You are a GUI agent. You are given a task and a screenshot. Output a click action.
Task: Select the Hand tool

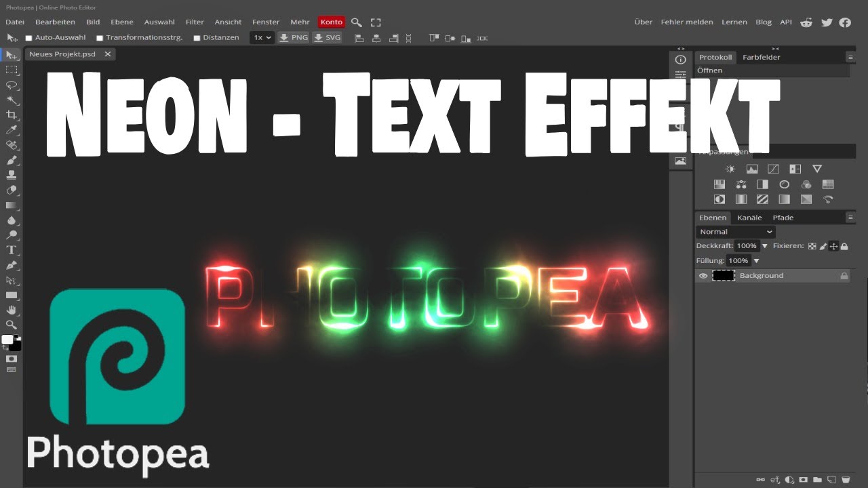coord(12,310)
